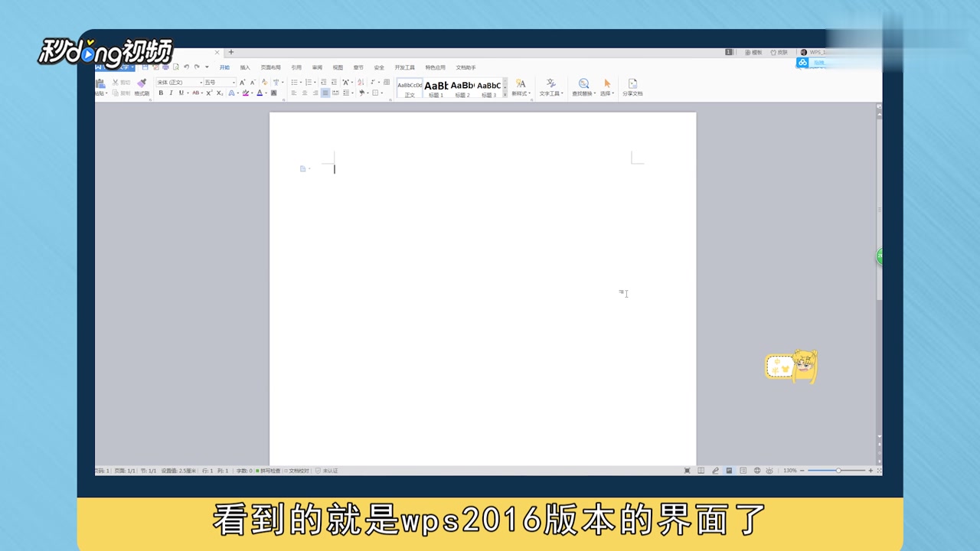Open the font size dropdown (五号)

[x=234, y=83]
